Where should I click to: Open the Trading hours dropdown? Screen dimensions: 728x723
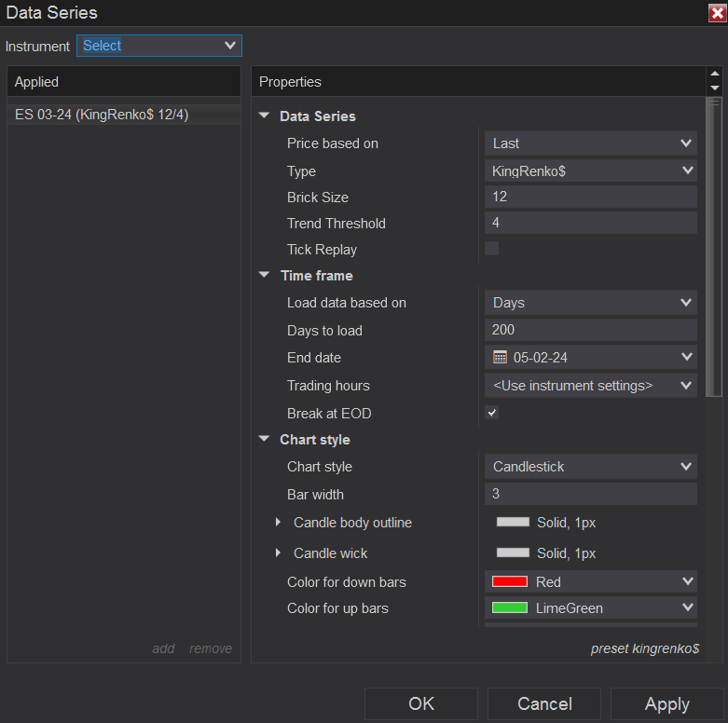point(591,385)
